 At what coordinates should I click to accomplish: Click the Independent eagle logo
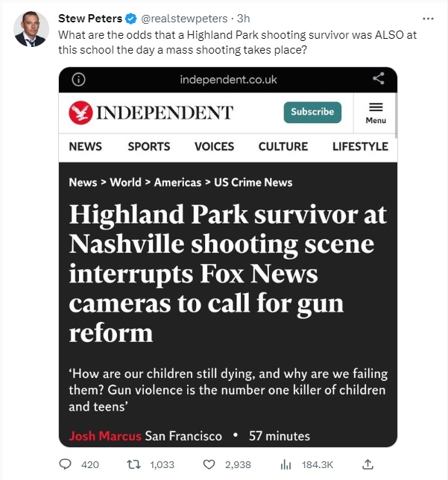pyautogui.click(x=81, y=113)
